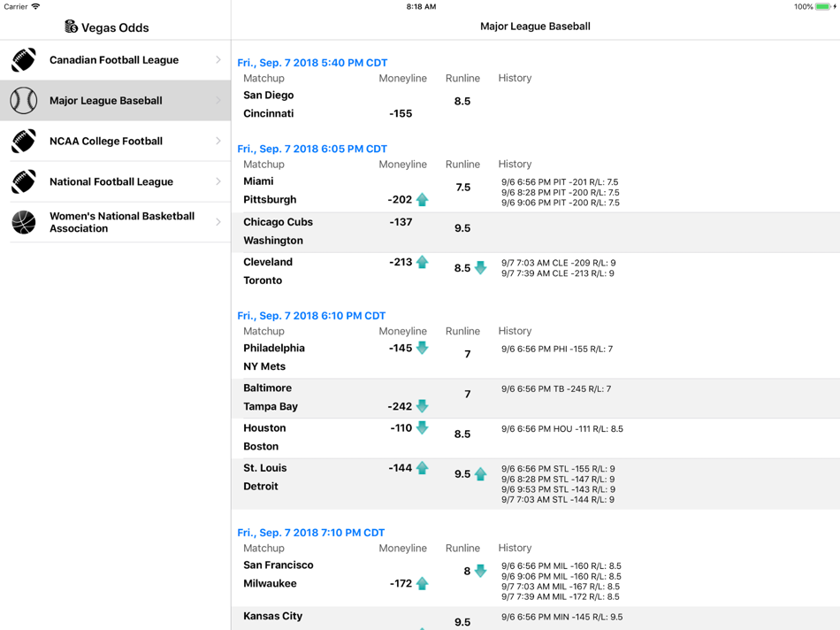Click the Vegas Odds coin stack icon
This screenshot has height=630, width=840.
point(71,27)
